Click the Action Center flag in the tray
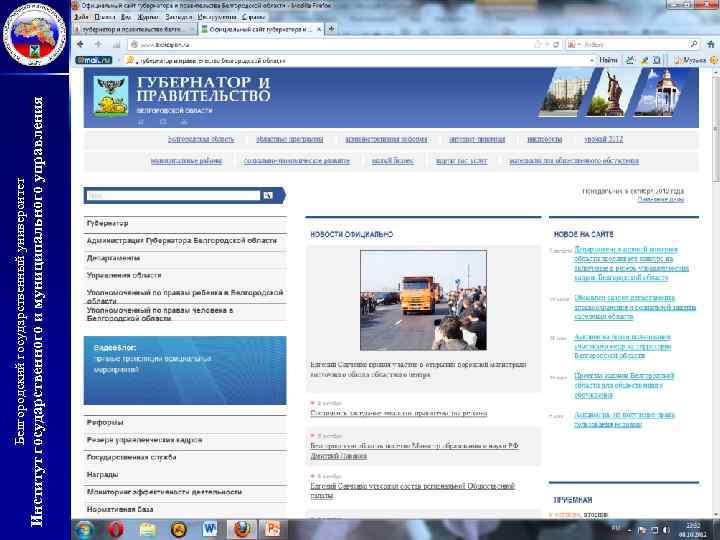Viewport: 720px width, 540px height. 642,530
